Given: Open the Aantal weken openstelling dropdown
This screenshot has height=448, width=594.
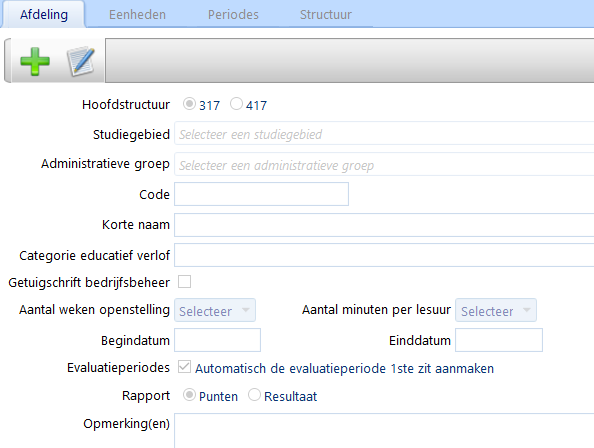Looking at the screenshot, I should pos(215,310).
